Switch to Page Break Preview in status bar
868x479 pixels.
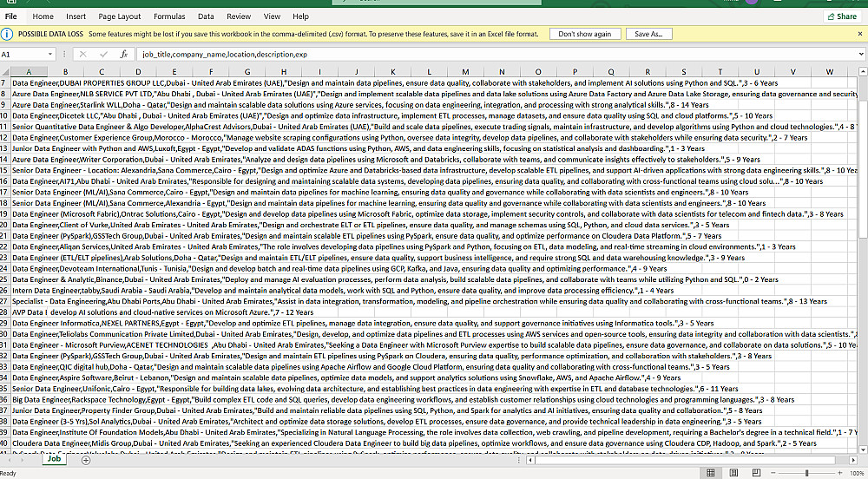click(x=755, y=473)
